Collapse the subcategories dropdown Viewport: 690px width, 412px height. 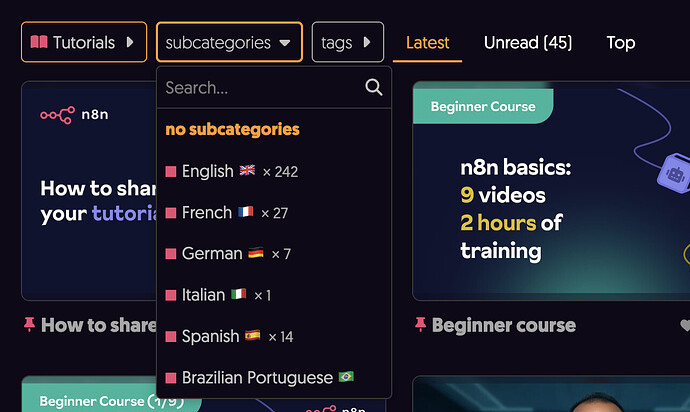click(x=229, y=42)
